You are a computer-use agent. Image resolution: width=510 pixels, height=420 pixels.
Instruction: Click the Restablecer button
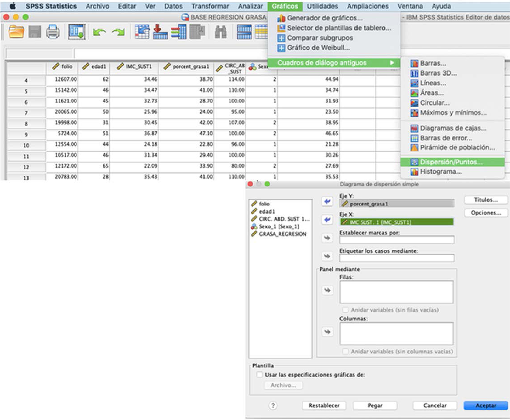pos(324,406)
